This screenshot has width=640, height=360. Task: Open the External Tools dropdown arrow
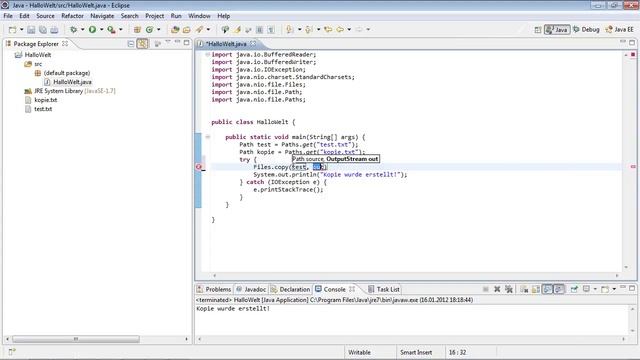[x=120, y=30]
